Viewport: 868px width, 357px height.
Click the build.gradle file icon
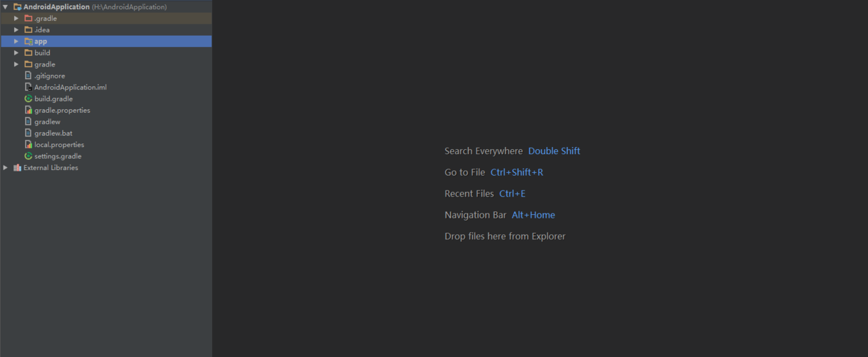(x=28, y=99)
